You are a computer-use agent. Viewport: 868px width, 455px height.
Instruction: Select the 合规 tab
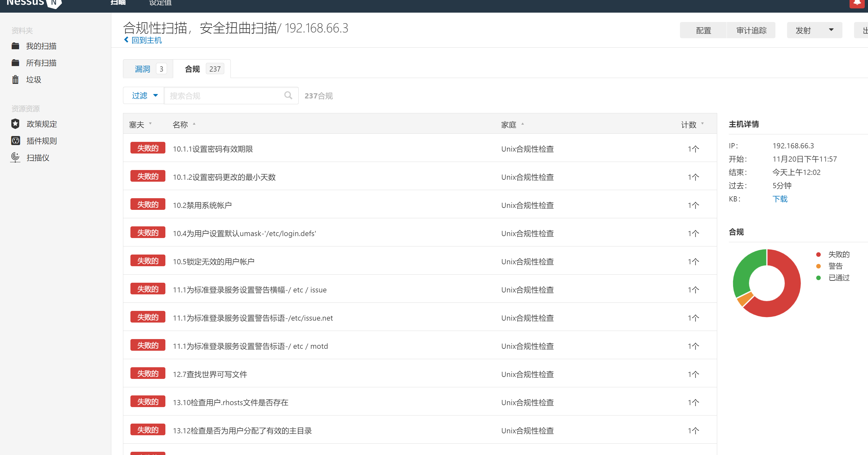point(202,69)
